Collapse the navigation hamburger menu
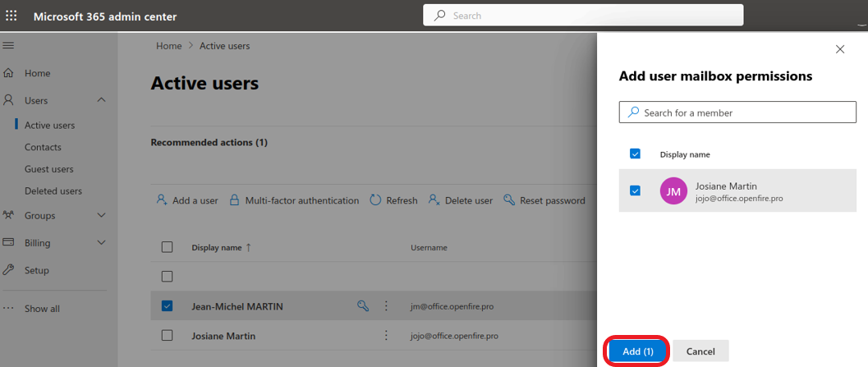The width and height of the screenshot is (868, 367). (9, 45)
